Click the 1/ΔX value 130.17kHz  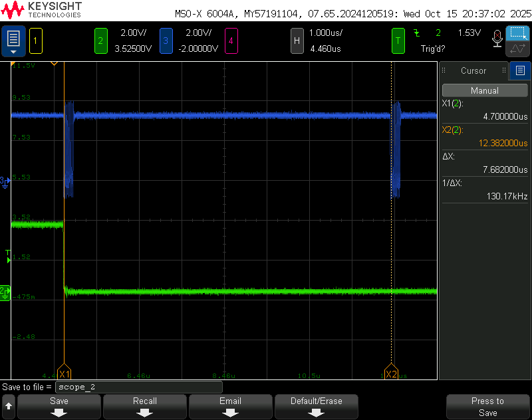[x=507, y=196]
